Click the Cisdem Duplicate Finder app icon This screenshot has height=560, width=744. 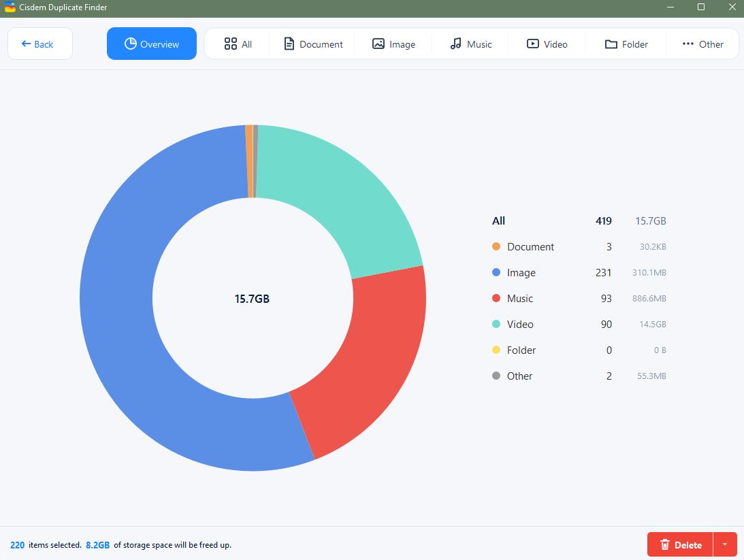[x=10, y=7]
